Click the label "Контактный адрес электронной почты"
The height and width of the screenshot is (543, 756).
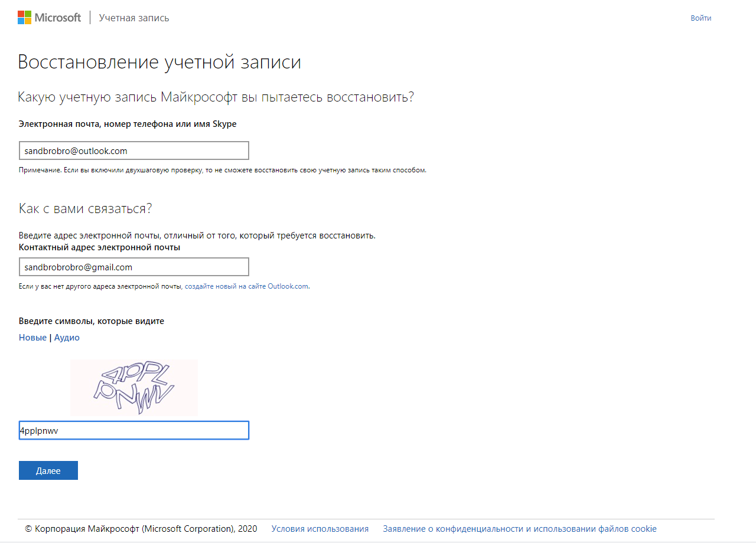click(x=100, y=247)
